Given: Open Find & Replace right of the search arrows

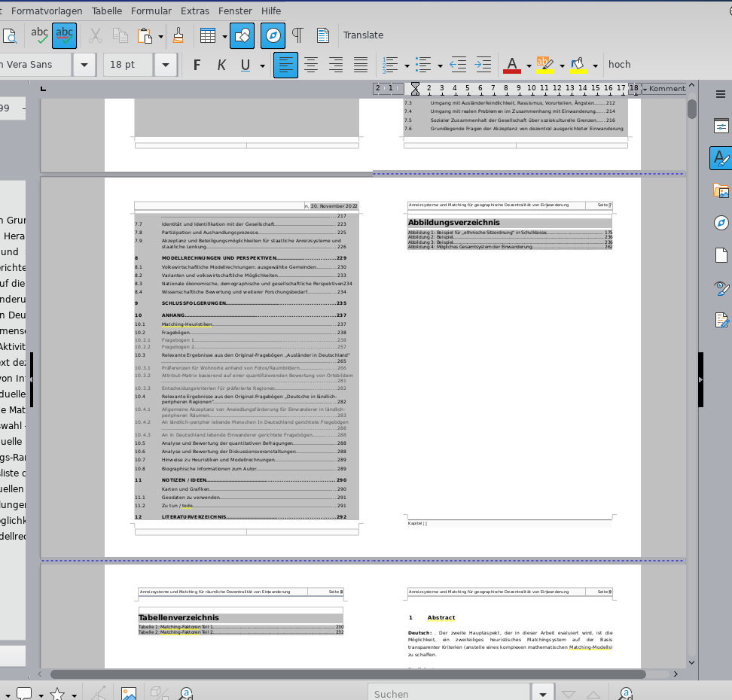Looking at the screenshot, I should click(x=626, y=693).
